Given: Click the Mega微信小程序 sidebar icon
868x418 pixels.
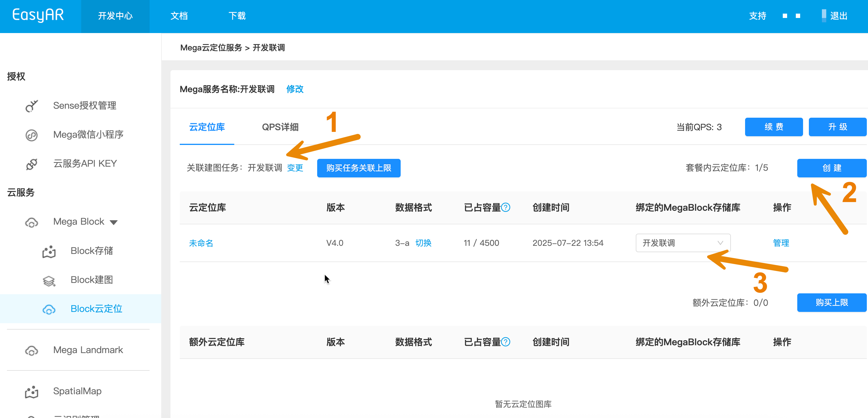Looking at the screenshot, I should pyautogui.click(x=32, y=135).
